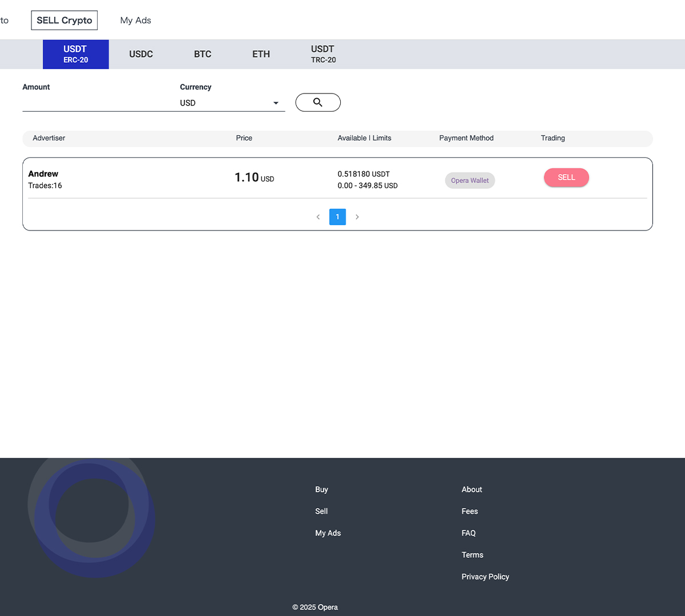Image resolution: width=685 pixels, height=616 pixels.
Task: Click the Currency dropdown arrow
Action: tap(276, 103)
